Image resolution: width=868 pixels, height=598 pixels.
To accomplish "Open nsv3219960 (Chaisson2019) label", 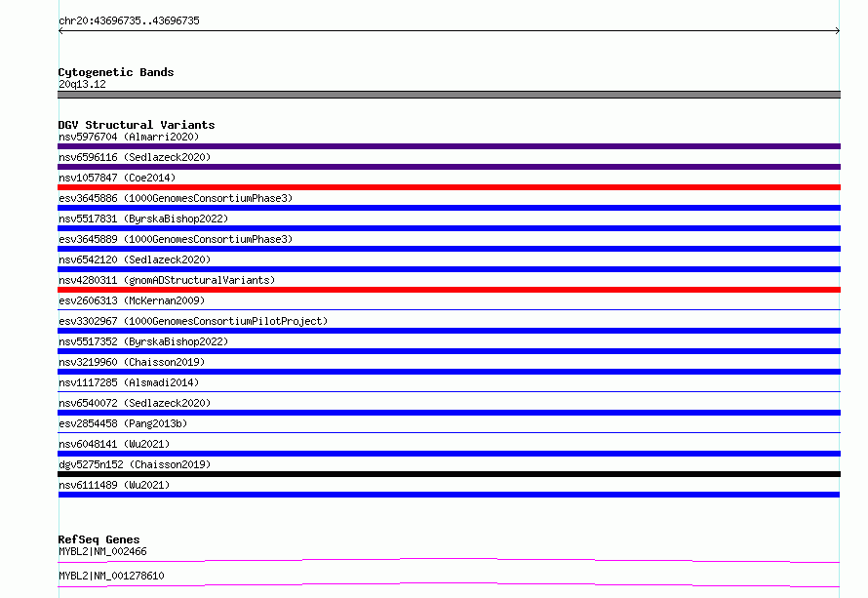I will point(132,362).
